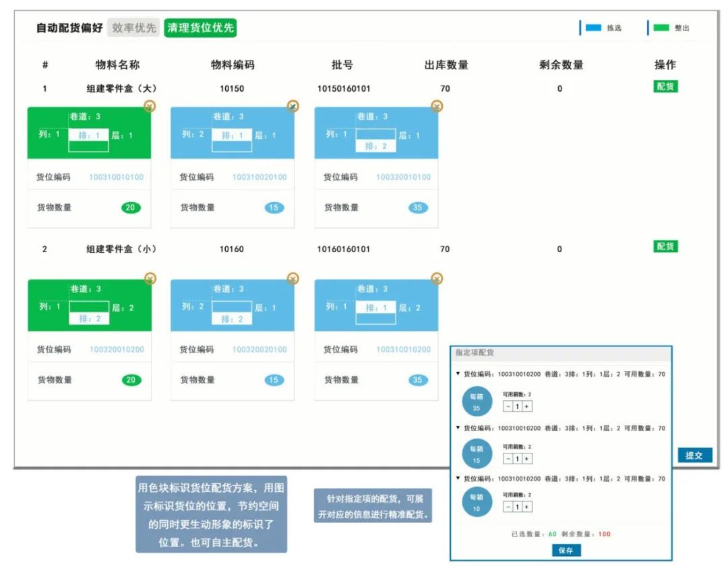Click the blue 拣选 legend swatch
728x566 pixels.
[593, 28]
